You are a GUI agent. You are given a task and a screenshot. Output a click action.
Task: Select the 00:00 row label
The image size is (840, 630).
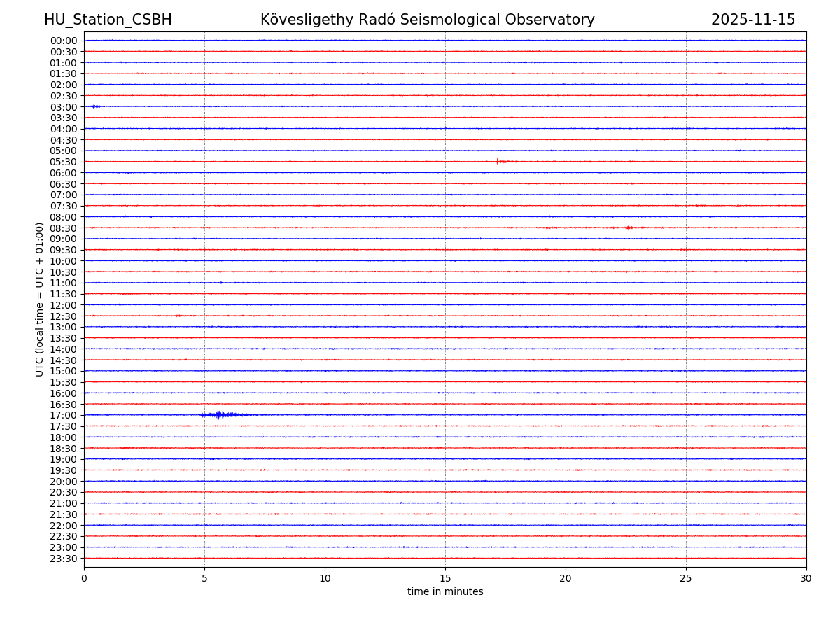pyautogui.click(x=64, y=41)
